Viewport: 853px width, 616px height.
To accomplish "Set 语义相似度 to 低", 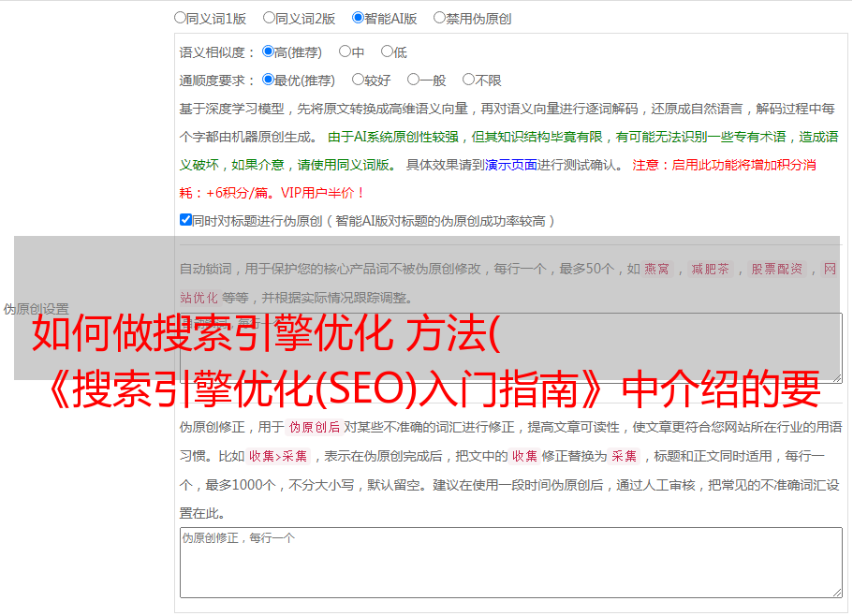I will click(x=387, y=51).
